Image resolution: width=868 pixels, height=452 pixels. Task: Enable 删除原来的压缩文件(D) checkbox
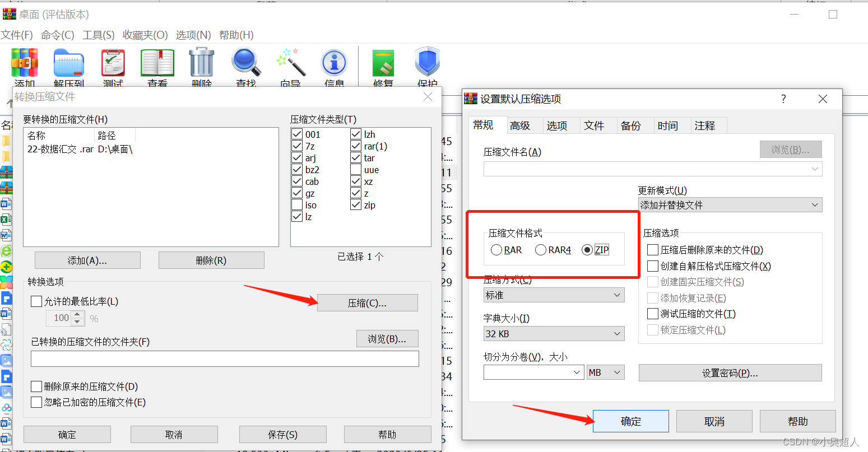[36, 386]
